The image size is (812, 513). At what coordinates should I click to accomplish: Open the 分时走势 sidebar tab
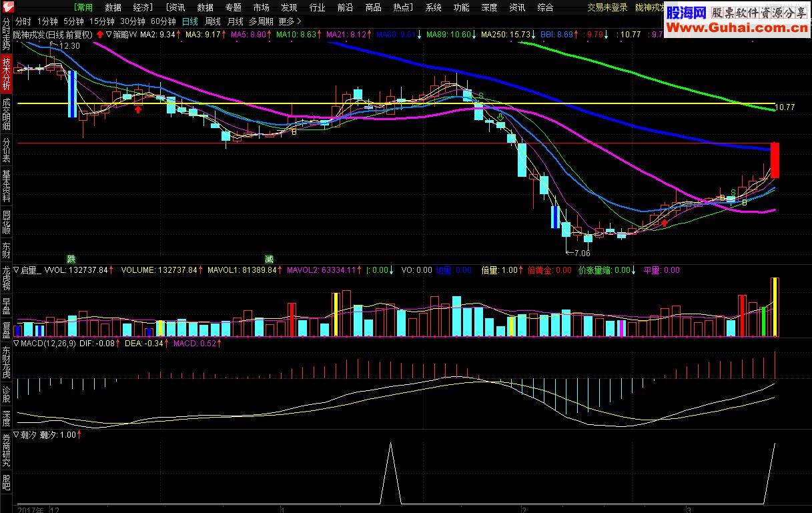(6, 35)
